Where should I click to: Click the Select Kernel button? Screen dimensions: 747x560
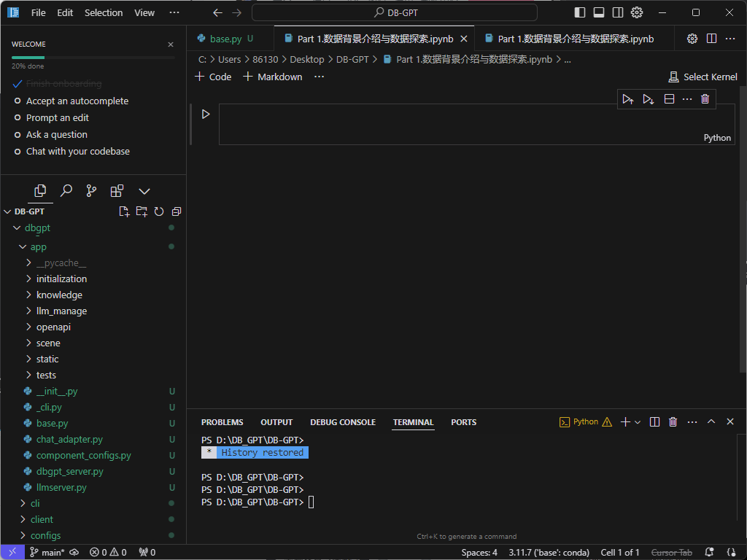703,77
